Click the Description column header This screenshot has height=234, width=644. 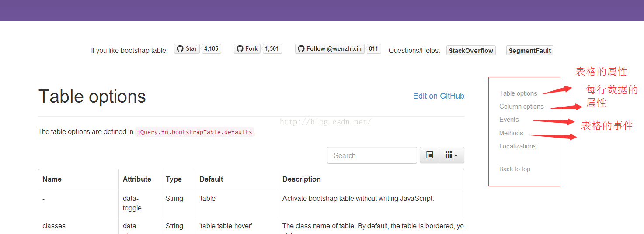coord(371,179)
